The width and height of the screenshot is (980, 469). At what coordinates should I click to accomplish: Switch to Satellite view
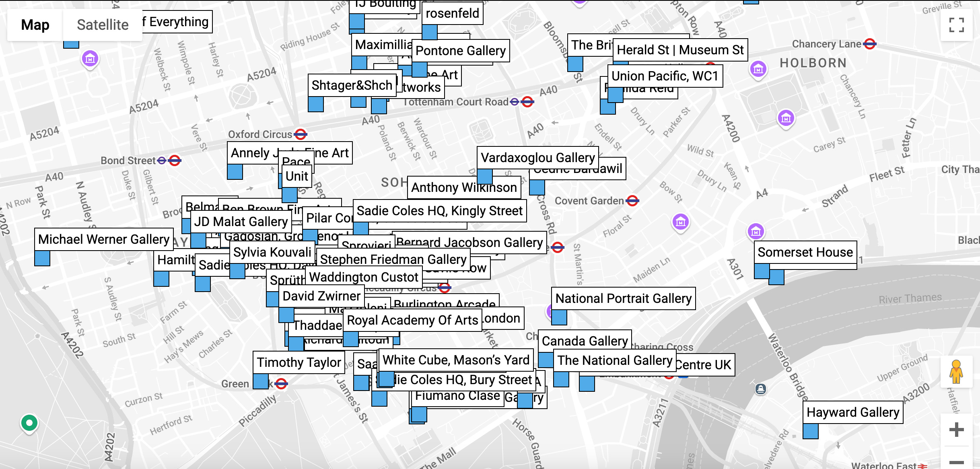click(x=103, y=25)
